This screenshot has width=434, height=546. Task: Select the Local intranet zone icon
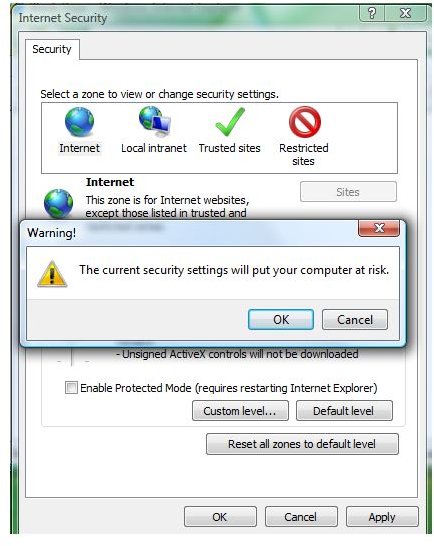(155, 121)
